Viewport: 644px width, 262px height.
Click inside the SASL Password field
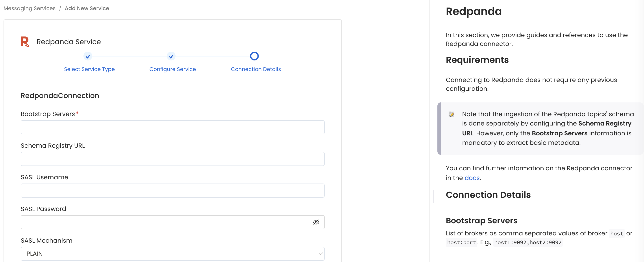pos(163,222)
